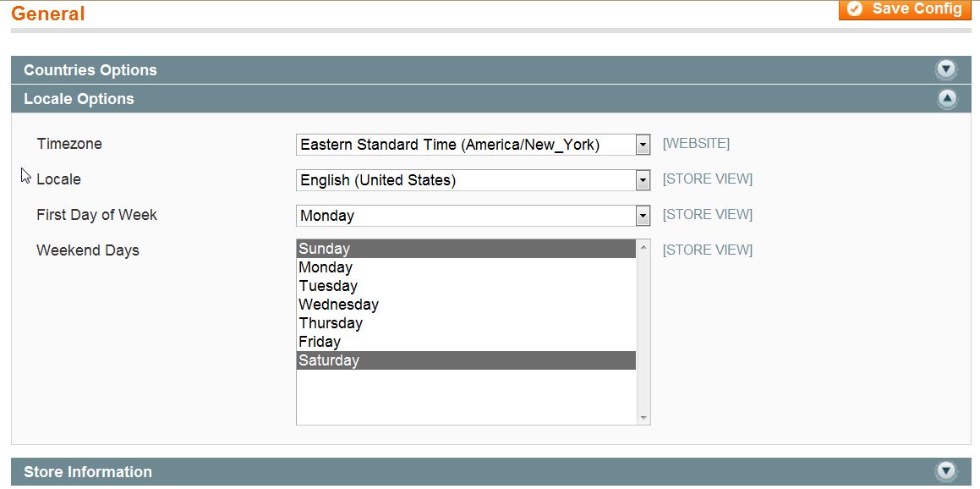
Task: Select Tuesday in Weekend Days list
Action: tap(328, 286)
